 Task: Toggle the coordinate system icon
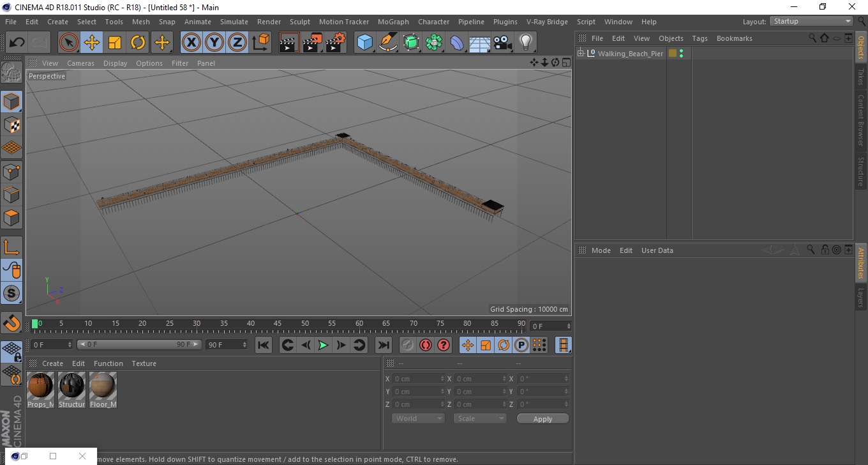(x=260, y=43)
